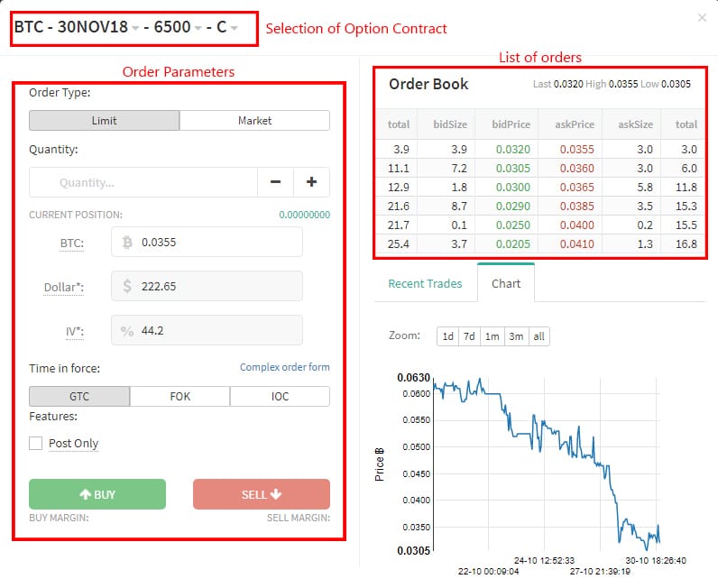Enable the Post Only checkbox
The image size is (718, 588).
click(36, 443)
